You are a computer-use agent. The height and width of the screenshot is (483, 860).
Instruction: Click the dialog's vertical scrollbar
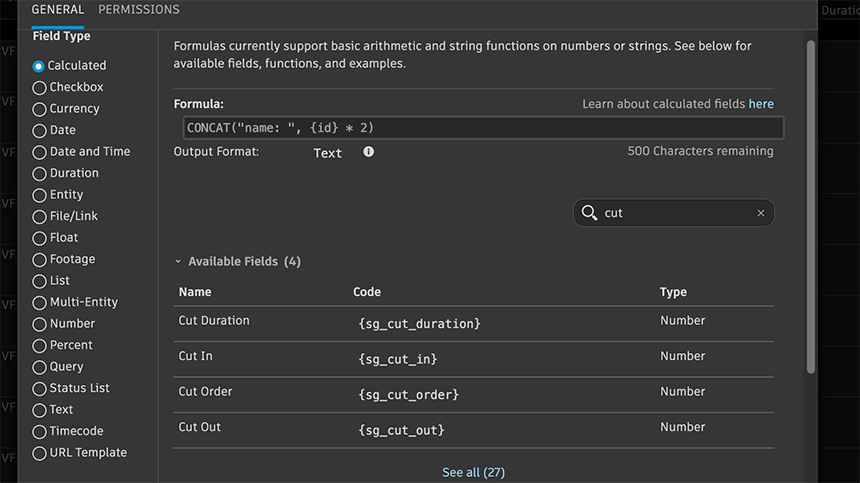point(810,200)
